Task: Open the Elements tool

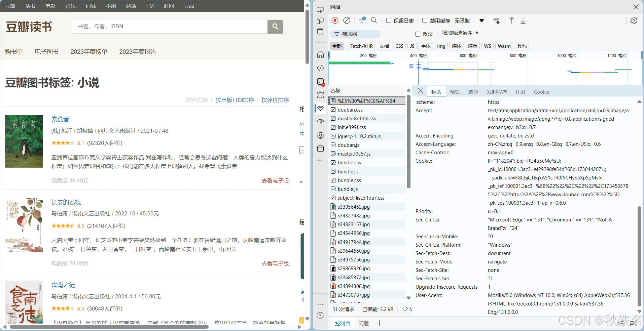Action: point(320,68)
